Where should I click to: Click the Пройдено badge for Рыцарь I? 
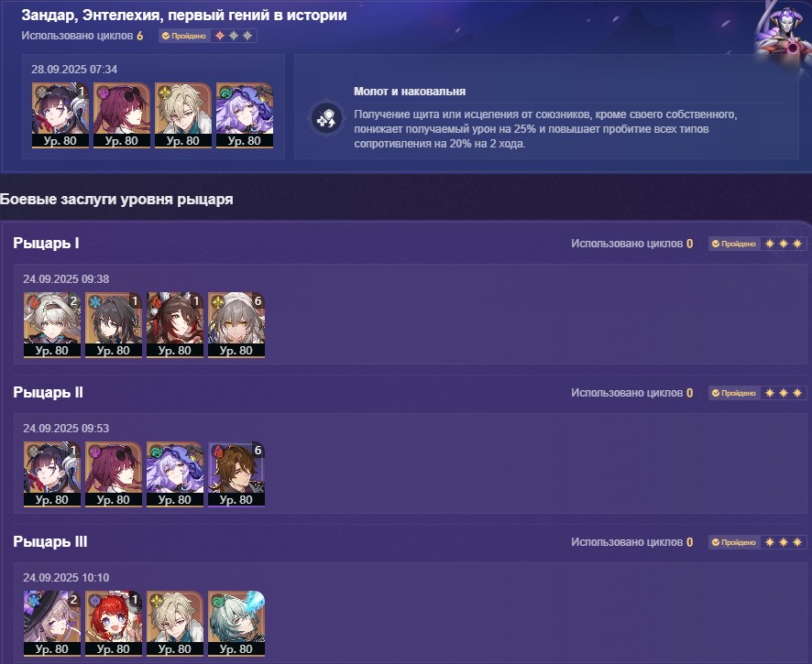[x=734, y=244]
